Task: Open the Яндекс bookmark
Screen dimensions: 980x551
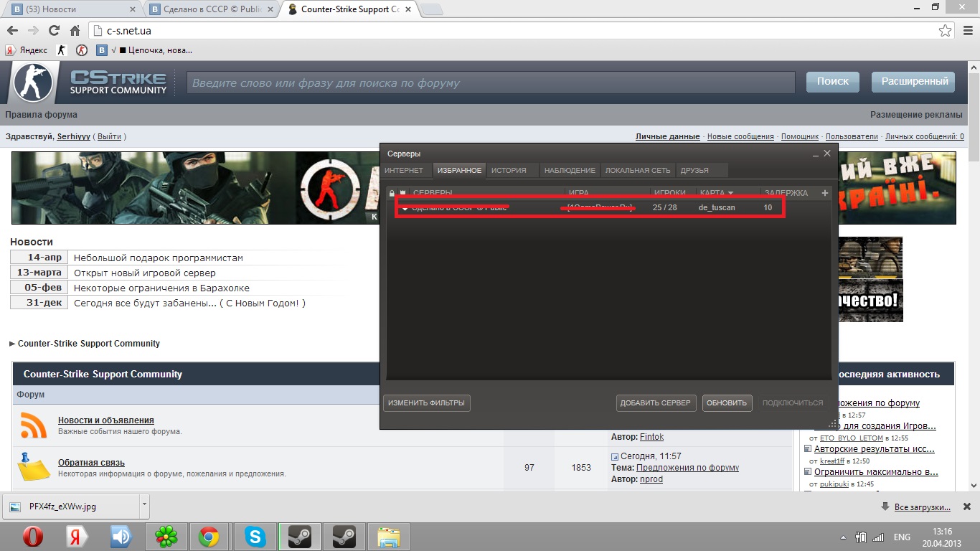Action: [x=27, y=50]
